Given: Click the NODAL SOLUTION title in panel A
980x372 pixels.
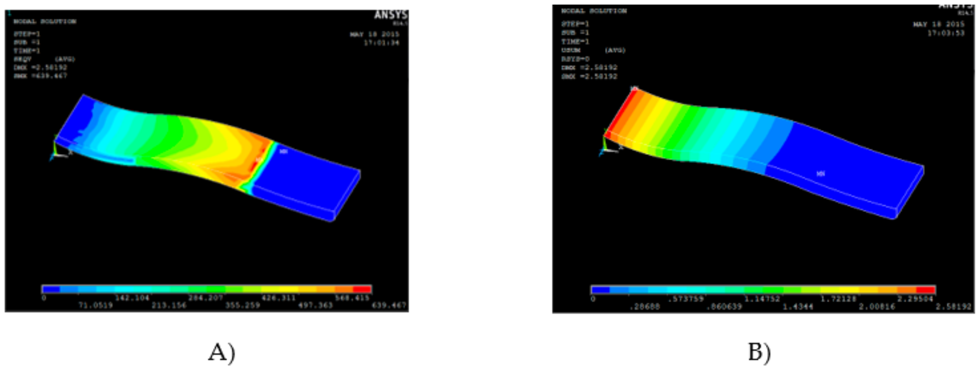Looking at the screenshot, I should (45, 21).
